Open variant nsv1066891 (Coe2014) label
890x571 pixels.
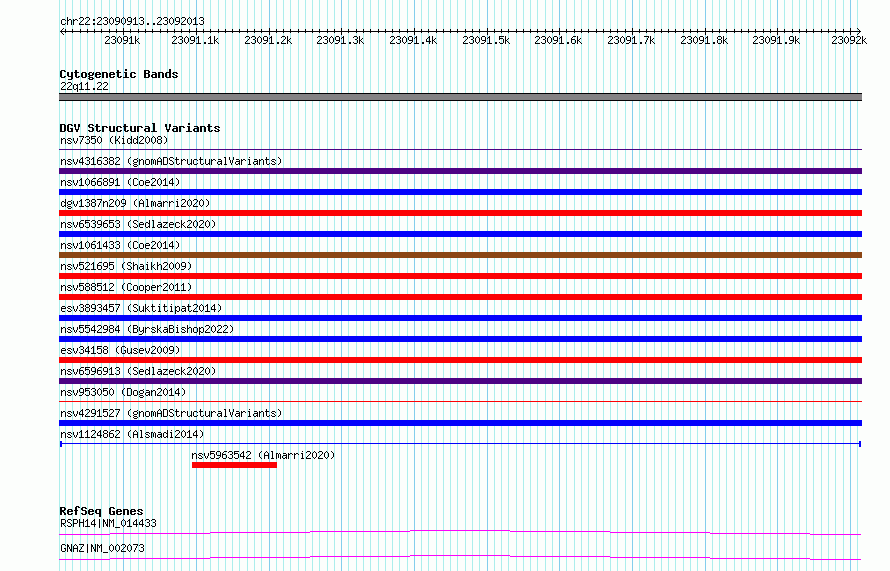tap(120, 182)
